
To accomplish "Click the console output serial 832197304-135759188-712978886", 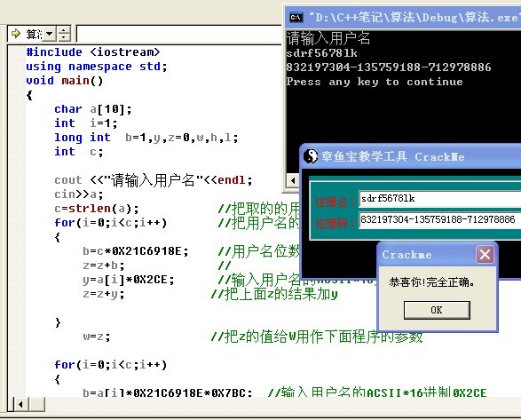I will pyautogui.click(x=389, y=67).
